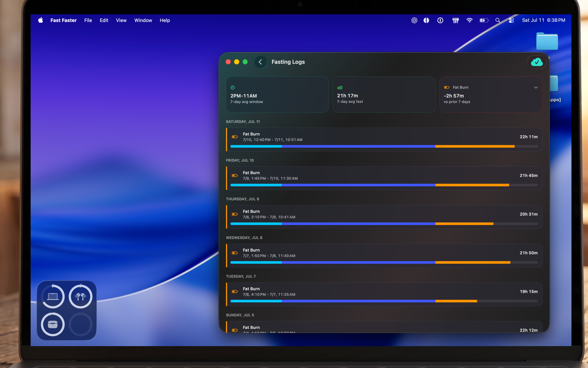Click the SUNDAY, JUL 5 heading

click(240, 315)
